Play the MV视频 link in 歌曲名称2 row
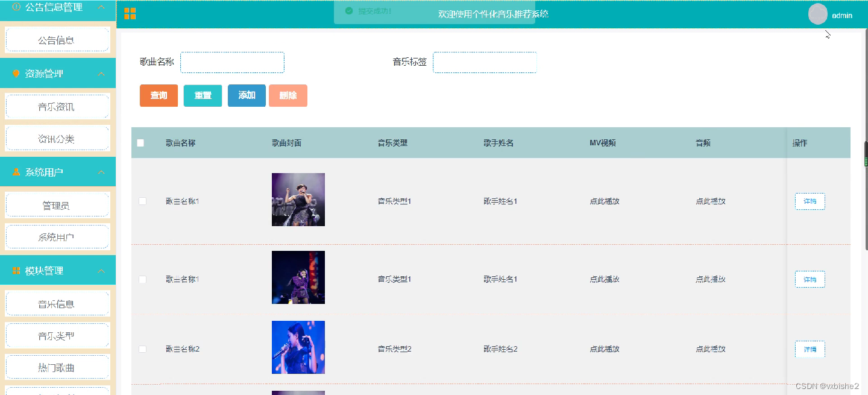 (x=605, y=349)
